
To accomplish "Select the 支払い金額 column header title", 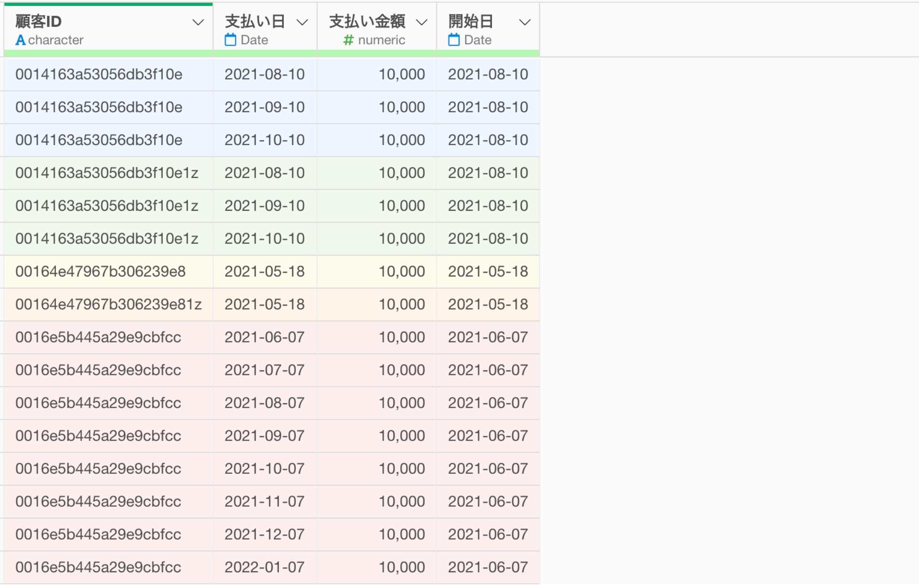I will (x=367, y=21).
